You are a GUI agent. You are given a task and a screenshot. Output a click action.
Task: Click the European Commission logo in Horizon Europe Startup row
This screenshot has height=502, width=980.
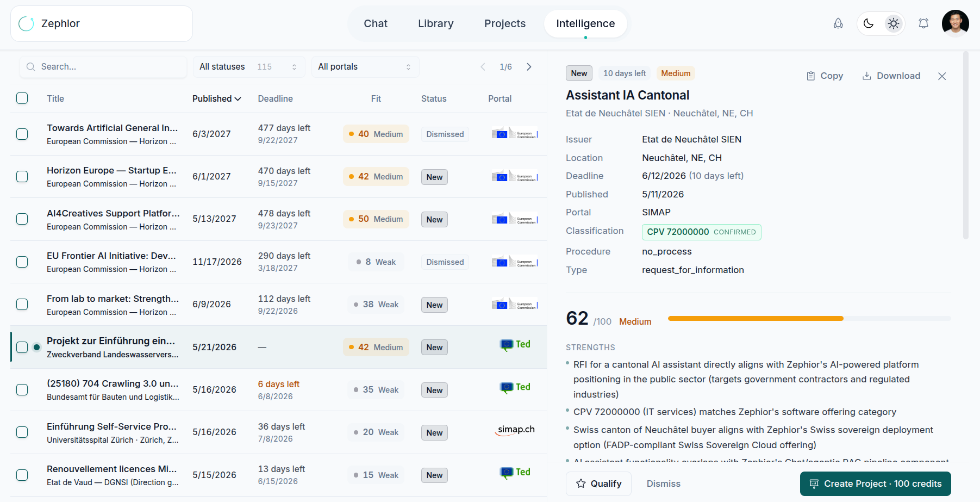515,177
